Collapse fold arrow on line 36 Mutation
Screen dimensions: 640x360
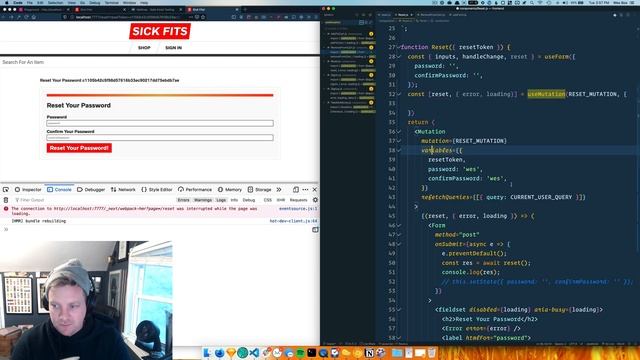point(399,132)
